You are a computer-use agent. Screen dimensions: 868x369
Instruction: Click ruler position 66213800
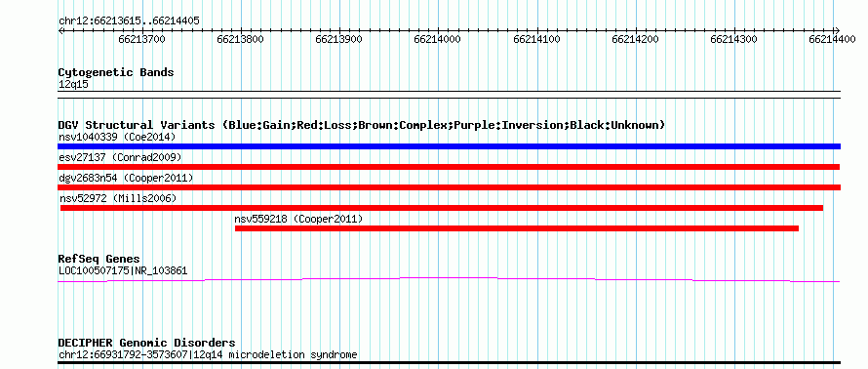tap(240, 39)
